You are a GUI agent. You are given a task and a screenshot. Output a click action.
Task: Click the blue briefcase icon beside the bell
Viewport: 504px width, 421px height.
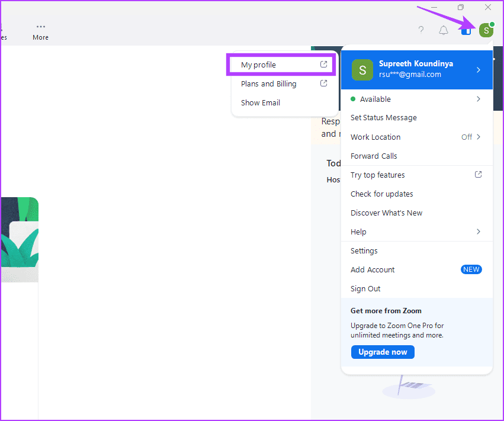(x=466, y=30)
